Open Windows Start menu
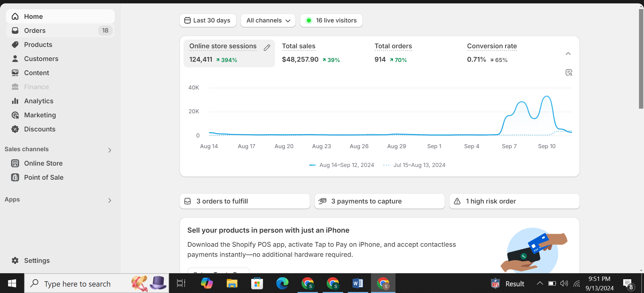644x293 pixels. point(12,284)
